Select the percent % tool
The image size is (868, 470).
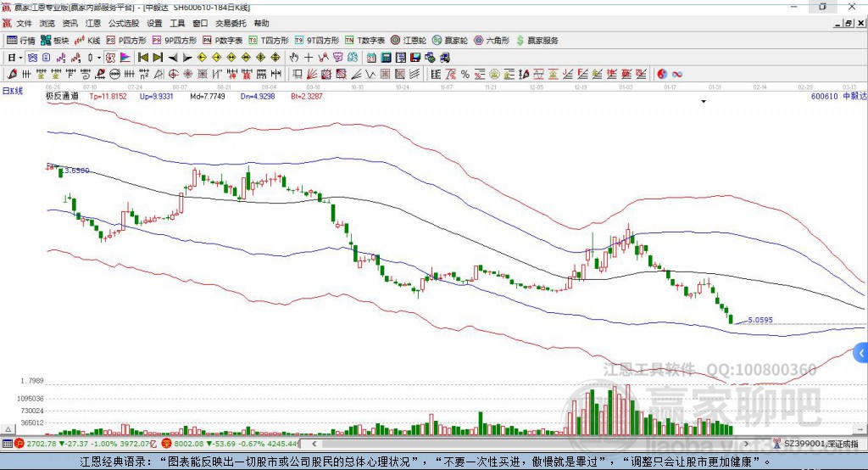tap(465, 75)
